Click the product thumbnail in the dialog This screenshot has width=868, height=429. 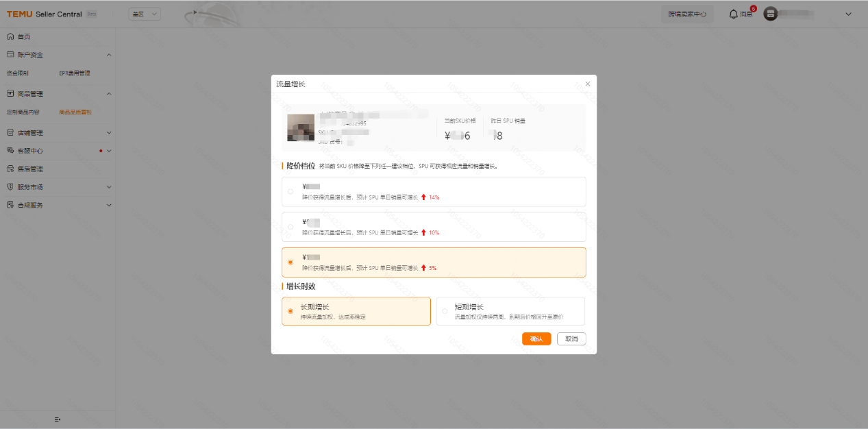click(300, 127)
